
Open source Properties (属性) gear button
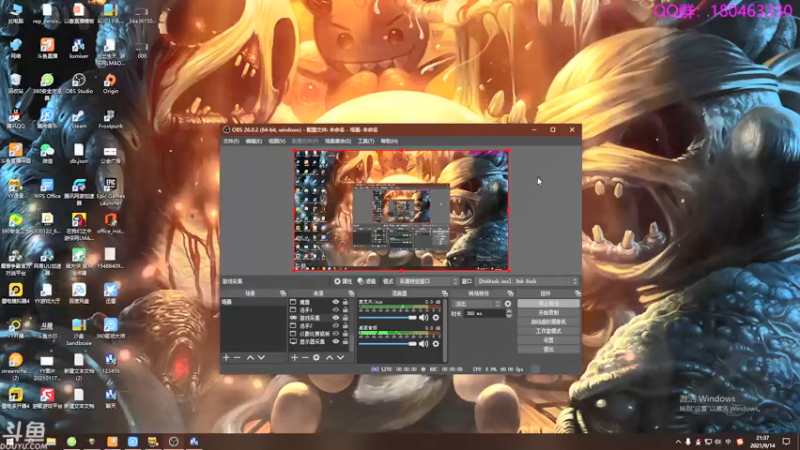pos(343,281)
